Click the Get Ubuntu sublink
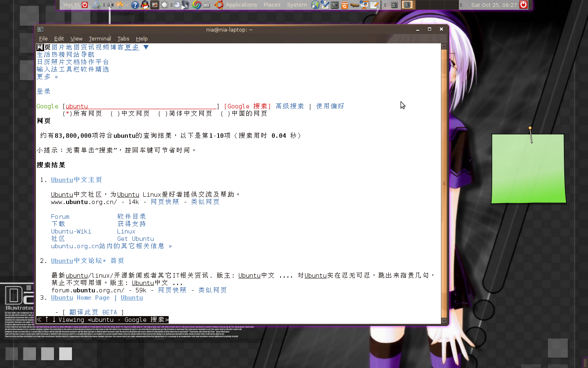The width and height of the screenshot is (588, 368). 136,239
